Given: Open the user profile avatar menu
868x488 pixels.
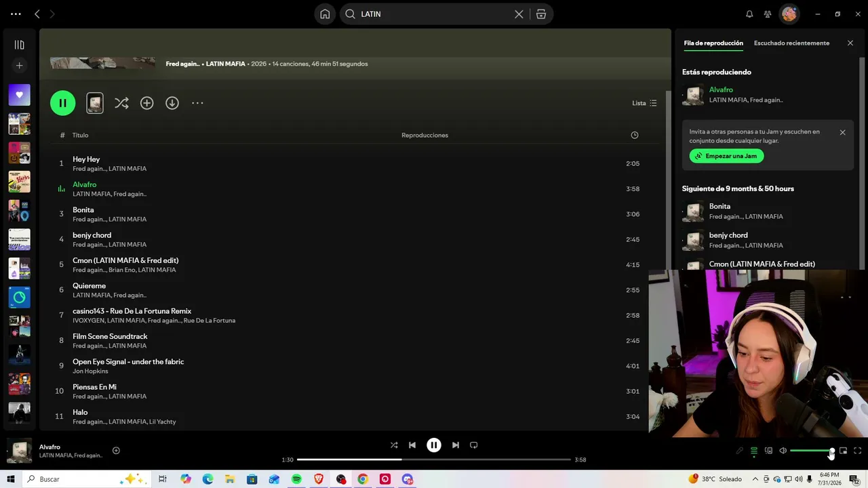Looking at the screenshot, I should point(789,14).
